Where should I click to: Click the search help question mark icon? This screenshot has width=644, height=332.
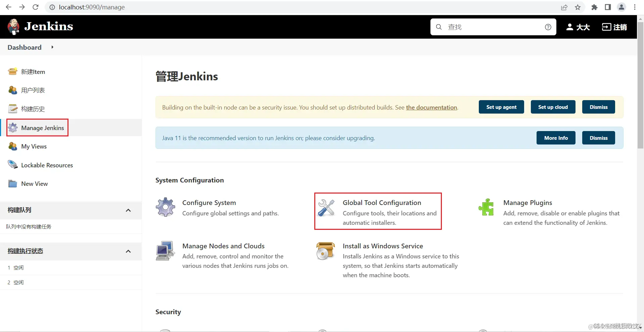click(x=548, y=27)
